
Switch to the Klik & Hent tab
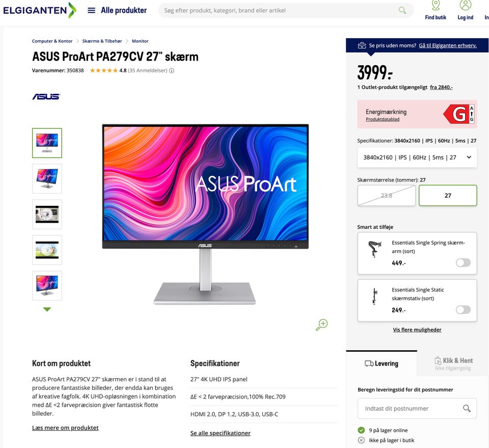pos(453,363)
